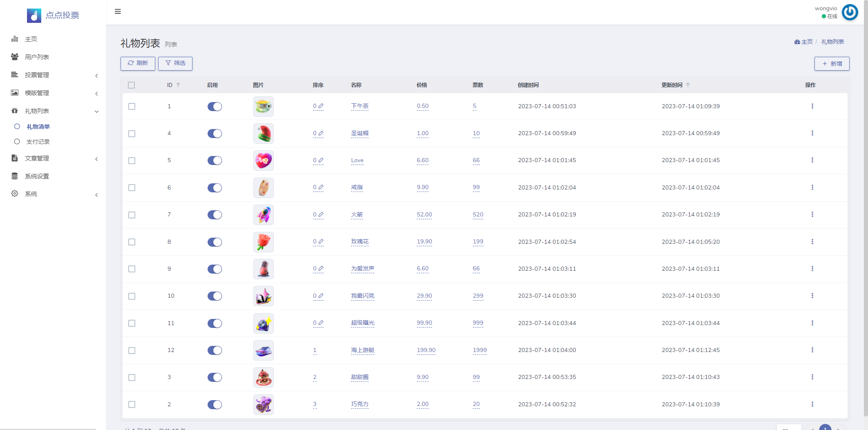Tick the checkbox for the 玫瑰花 row
The height and width of the screenshot is (430, 868).
tap(132, 242)
